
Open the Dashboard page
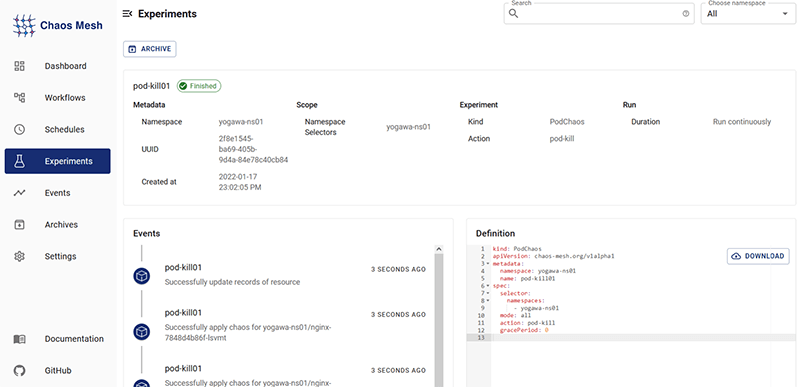click(x=58, y=66)
